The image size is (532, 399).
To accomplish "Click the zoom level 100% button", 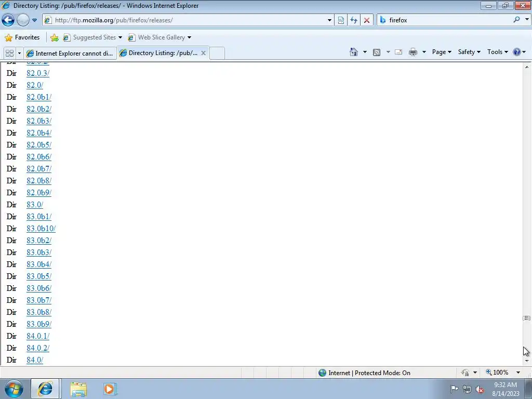I will point(497,373).
